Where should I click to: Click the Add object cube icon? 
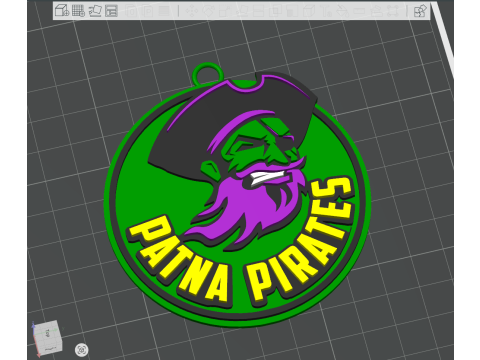[62, 11]
